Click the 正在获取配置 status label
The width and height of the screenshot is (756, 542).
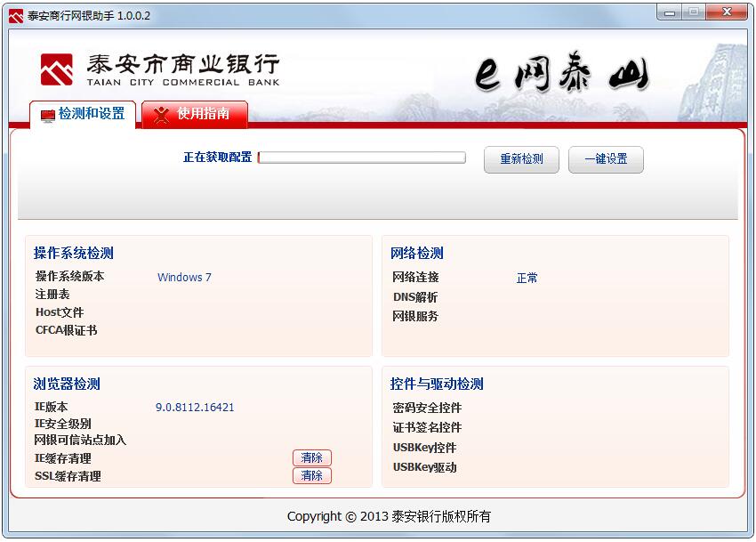click(217, 157)
